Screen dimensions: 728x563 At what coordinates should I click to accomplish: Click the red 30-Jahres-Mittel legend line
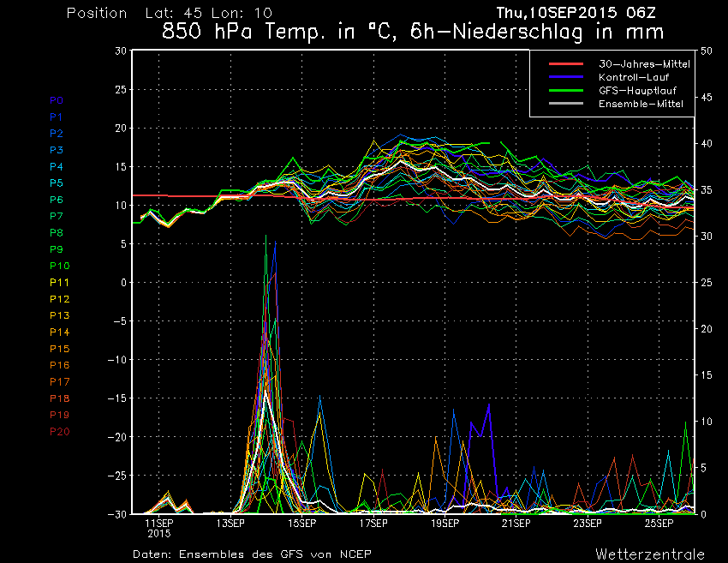566,63
